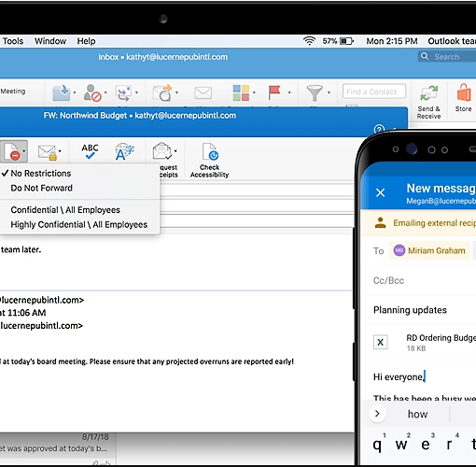Open the Help menu

tap(86, 41)
